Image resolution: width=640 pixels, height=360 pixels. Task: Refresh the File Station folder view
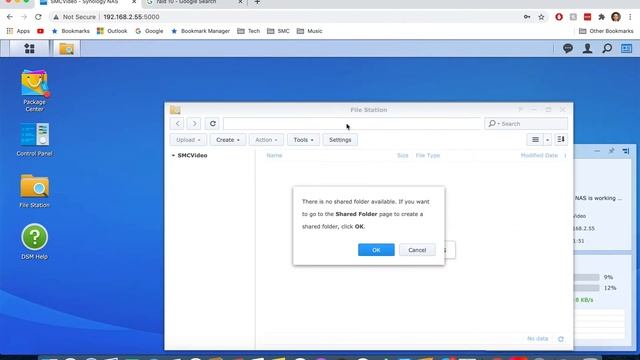[x=213, y=123]
